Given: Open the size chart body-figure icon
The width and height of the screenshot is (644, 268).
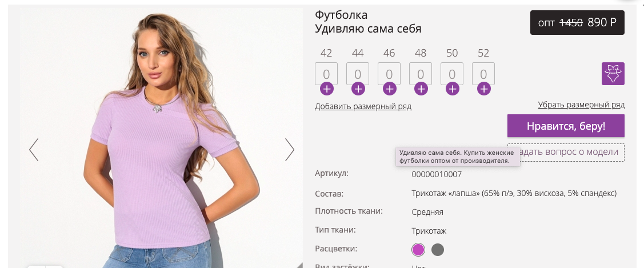Looking at the screenshot, I should click(x=613, y=74).
